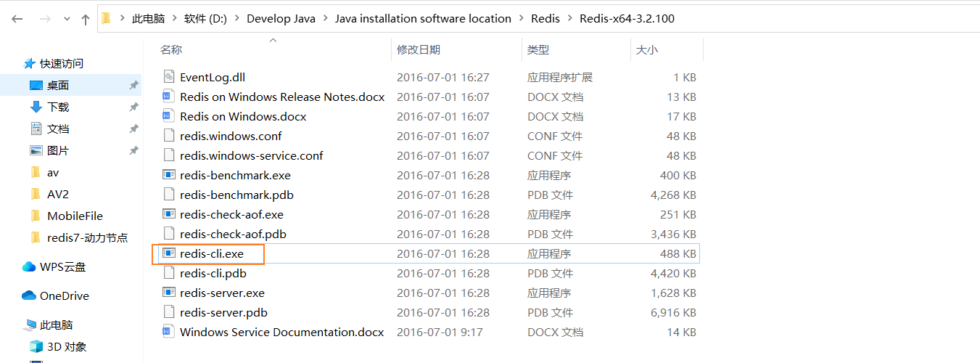
Task: Unpin 桌面 via its pin icon
Action: click(133, 86)
